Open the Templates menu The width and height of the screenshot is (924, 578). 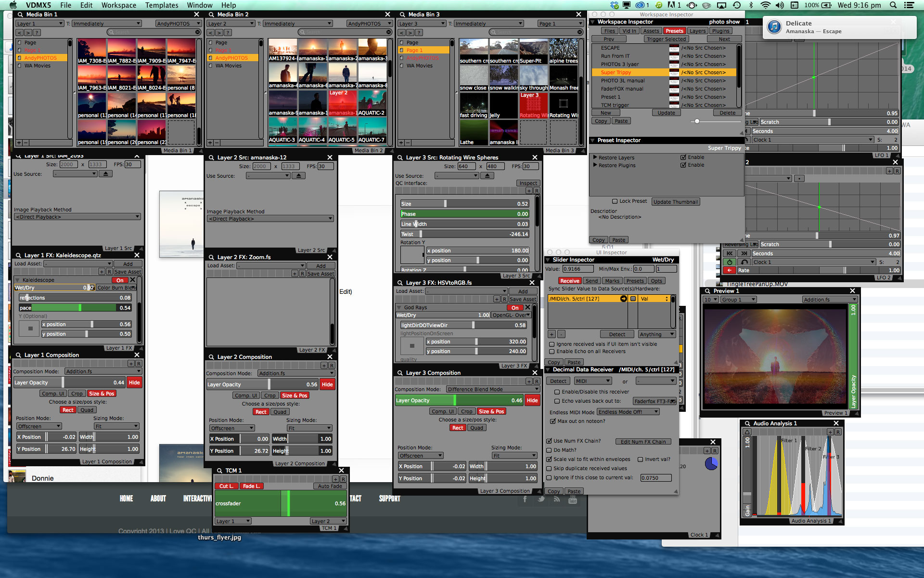(162, 5)
